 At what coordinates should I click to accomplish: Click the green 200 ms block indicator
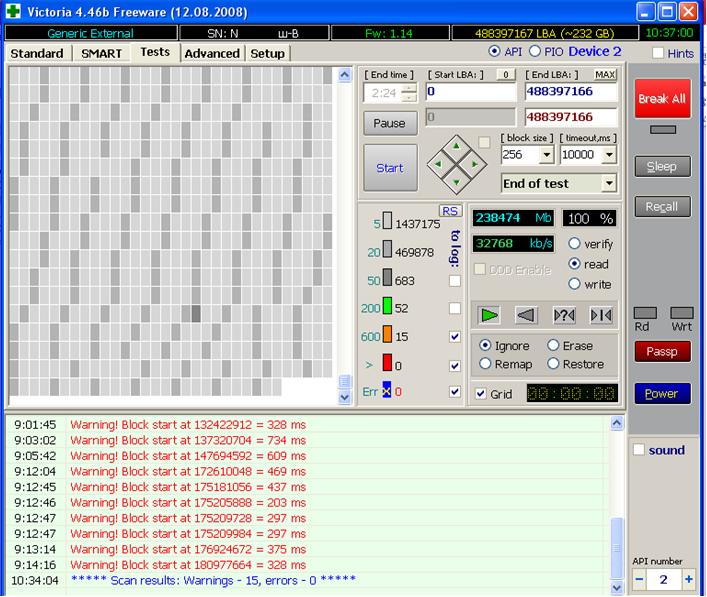[x=387, y=305]
